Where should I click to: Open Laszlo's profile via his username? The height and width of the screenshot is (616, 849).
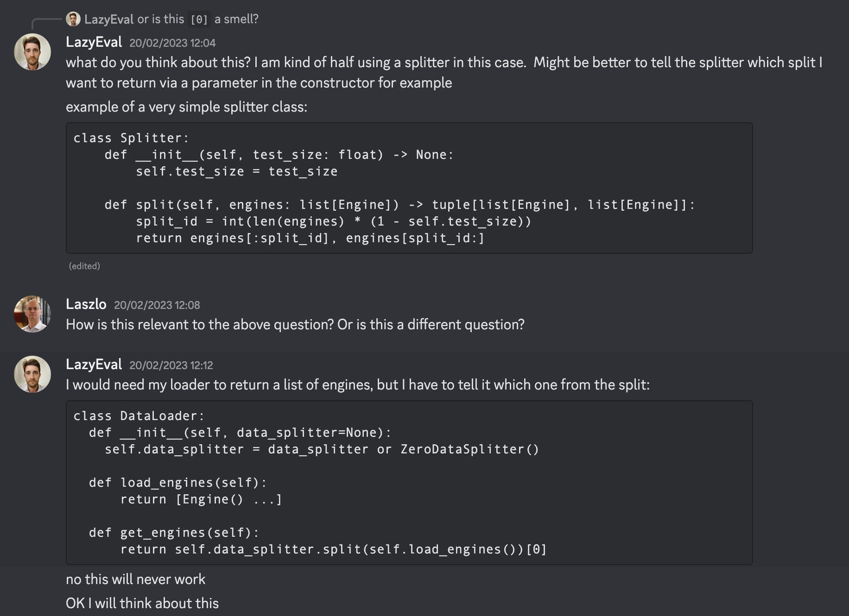(x=86, y=304)
